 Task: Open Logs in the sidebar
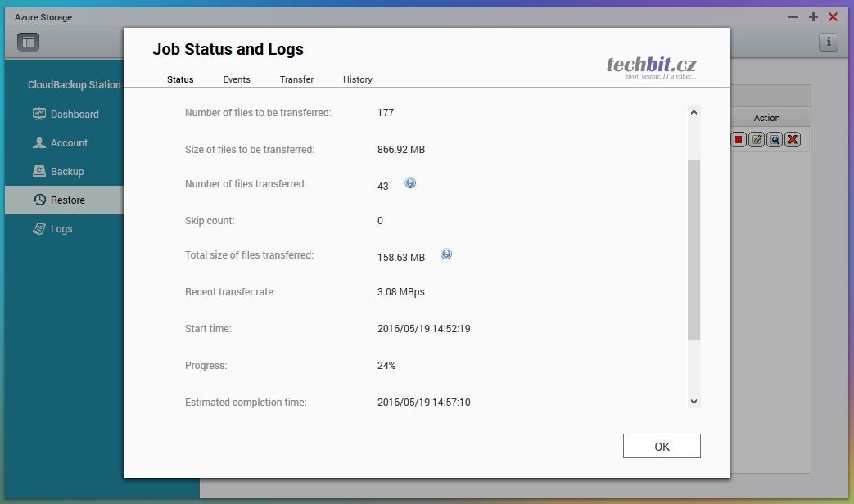(61, 229)
